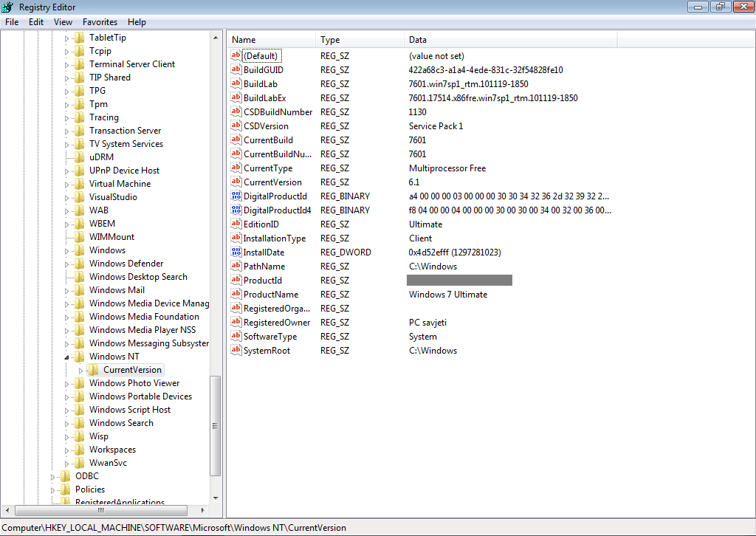This screenshot has width=756, height=536.
Task: Click the string icon beside ProductId
Action: 236,280
